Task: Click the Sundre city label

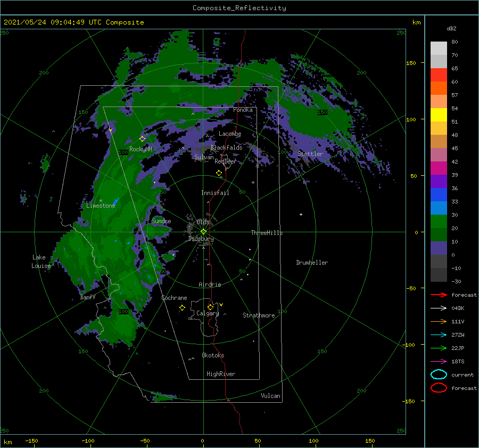Action: point(161,222)
